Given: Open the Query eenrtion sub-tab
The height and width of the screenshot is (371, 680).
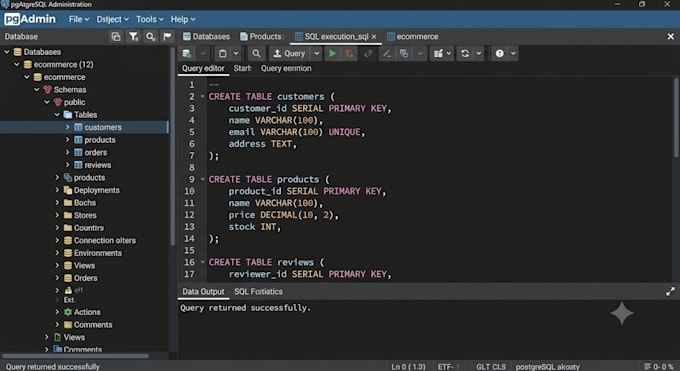Looking at the screenshot, I should 286,68.
